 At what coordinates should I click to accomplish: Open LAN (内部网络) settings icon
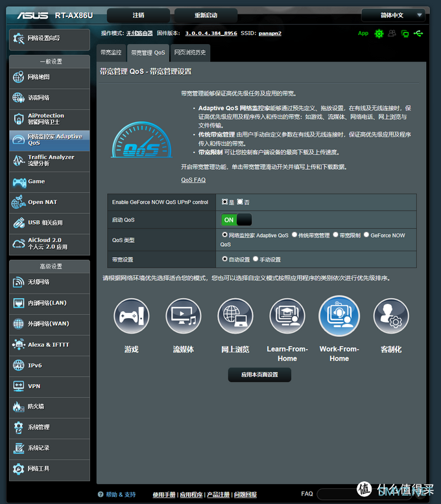point(19,303)
